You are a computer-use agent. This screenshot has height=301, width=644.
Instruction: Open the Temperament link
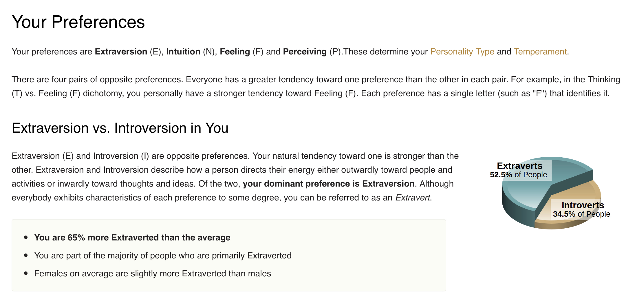540,52
